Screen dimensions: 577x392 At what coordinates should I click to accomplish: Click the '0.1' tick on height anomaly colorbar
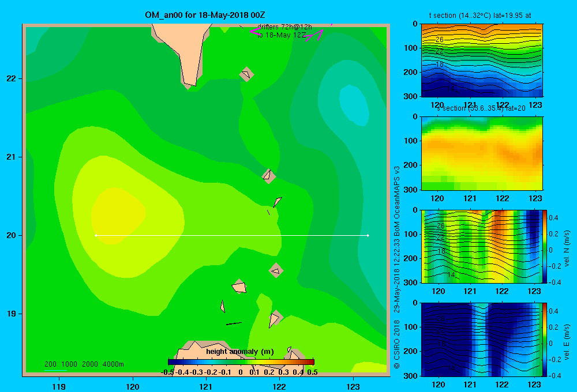pyautogui.click(x=254, y=372)
